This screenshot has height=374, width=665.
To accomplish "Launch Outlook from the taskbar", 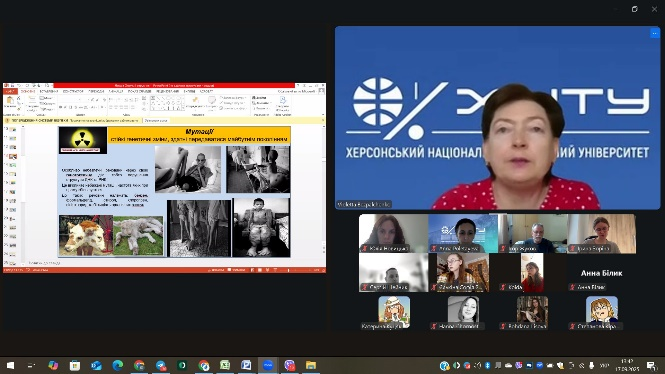I will click(96, 365).
